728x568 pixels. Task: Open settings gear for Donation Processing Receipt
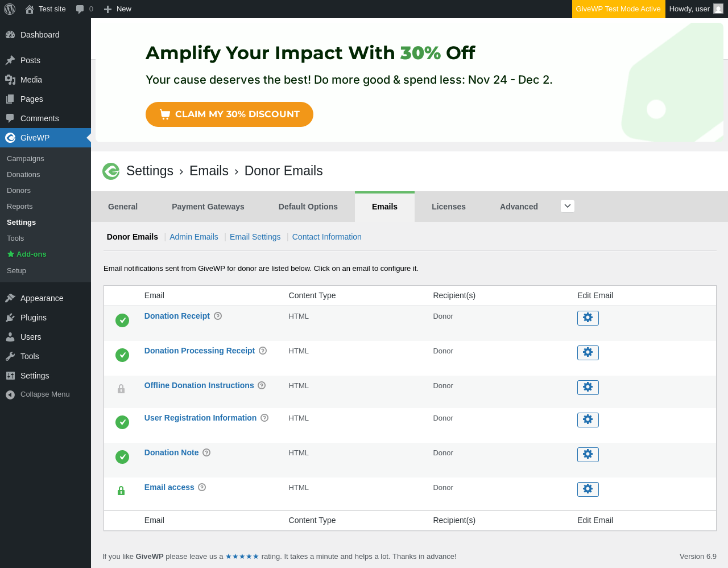[588, 352]
